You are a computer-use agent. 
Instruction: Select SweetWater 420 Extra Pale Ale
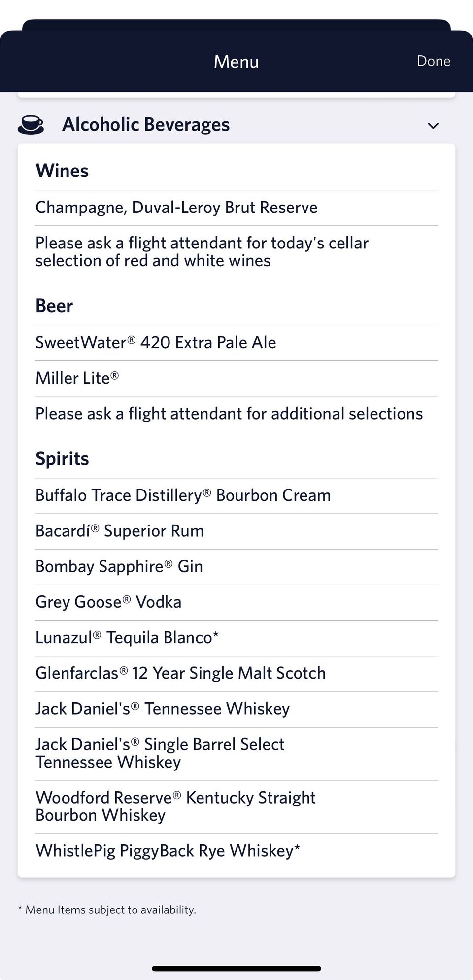pos(156,343)
